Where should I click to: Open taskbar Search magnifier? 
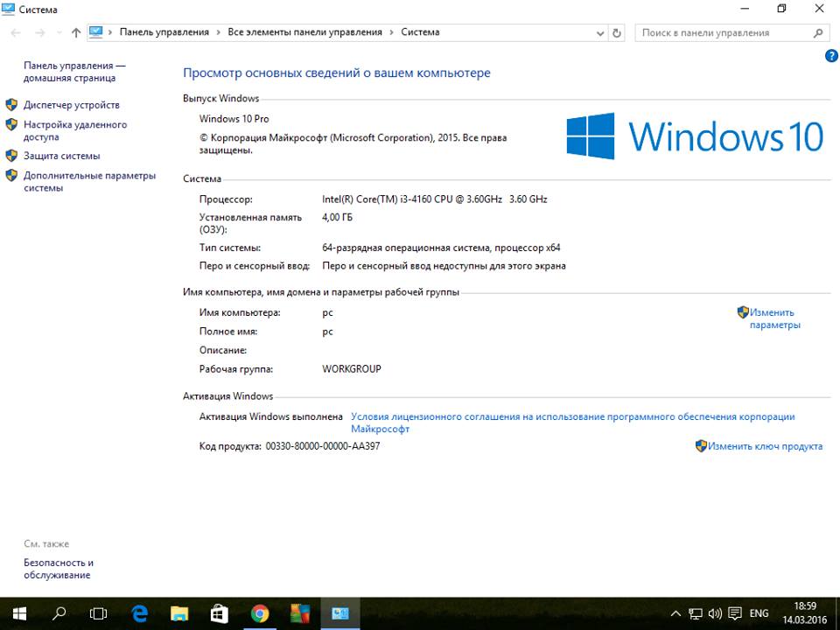59,613
